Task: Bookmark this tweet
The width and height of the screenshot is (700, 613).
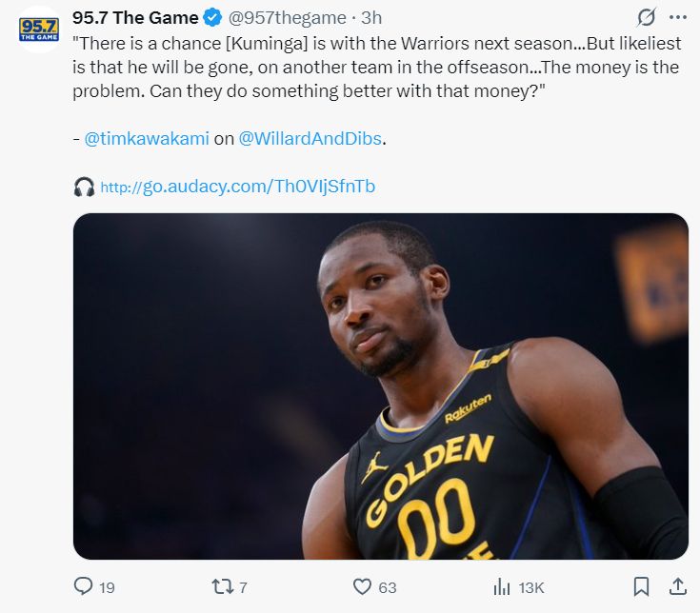Action: pos(642,586)
